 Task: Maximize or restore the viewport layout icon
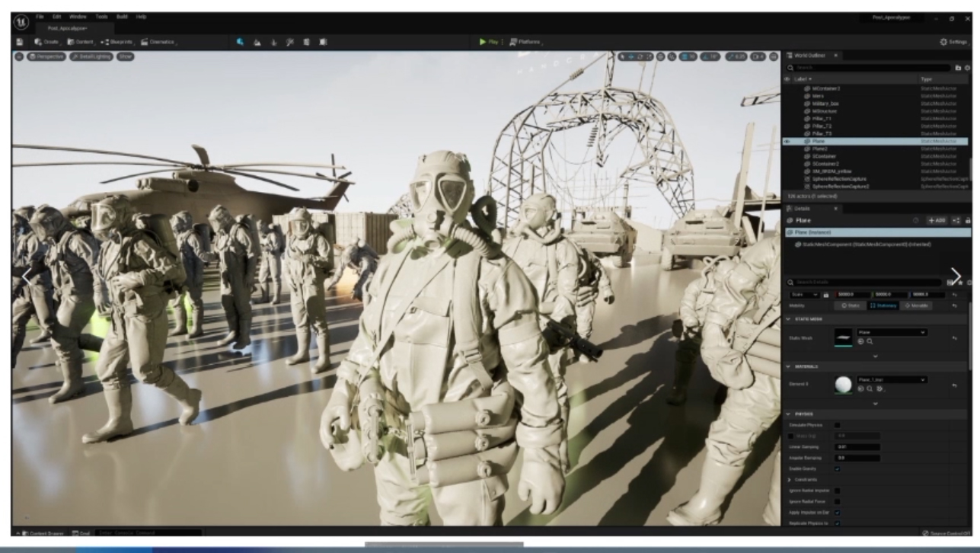[x=774, y=56]
